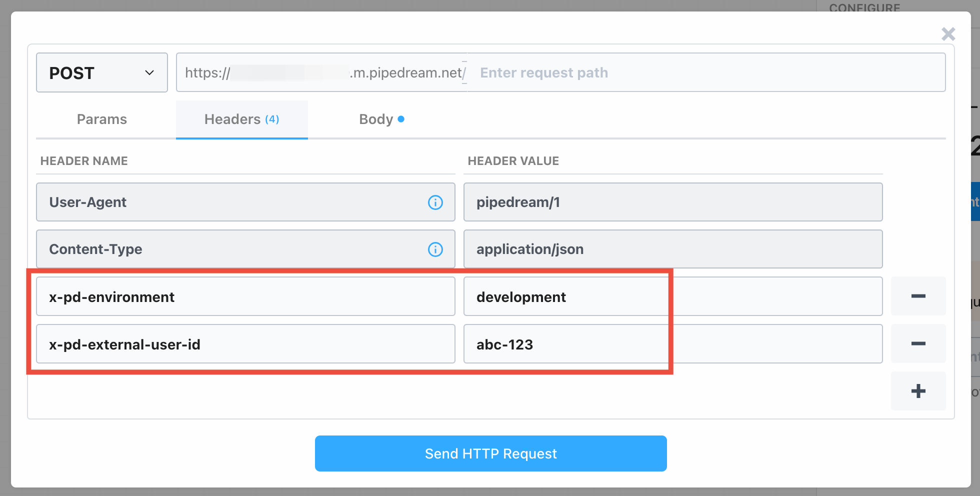
Task: Click the chevron next to POST
Action: 149,73
